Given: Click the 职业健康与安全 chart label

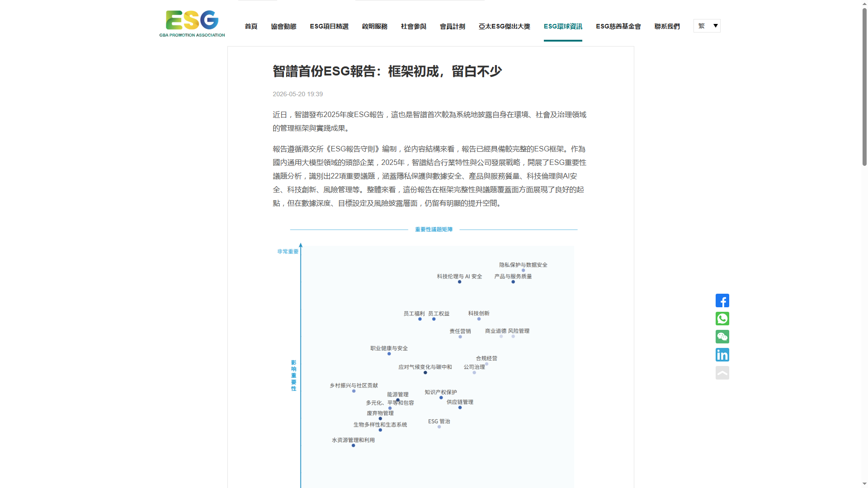Looking at the screenshot, I should (x=389, y=348).
